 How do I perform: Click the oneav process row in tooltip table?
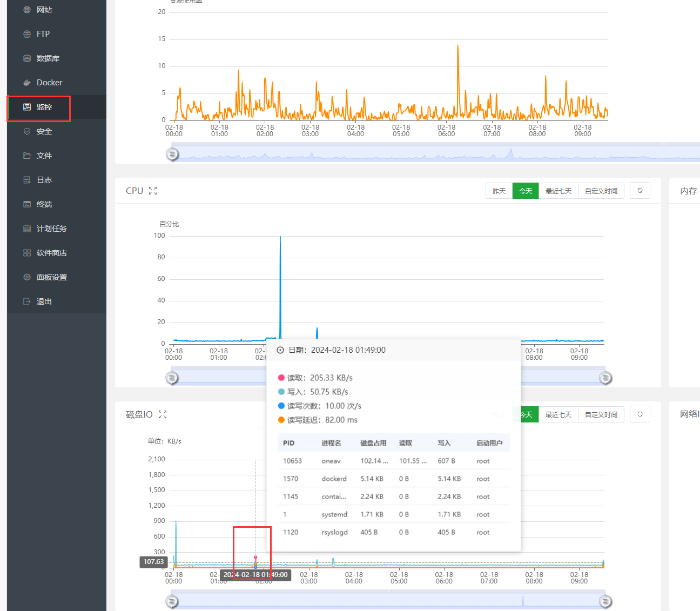point(394,461)
